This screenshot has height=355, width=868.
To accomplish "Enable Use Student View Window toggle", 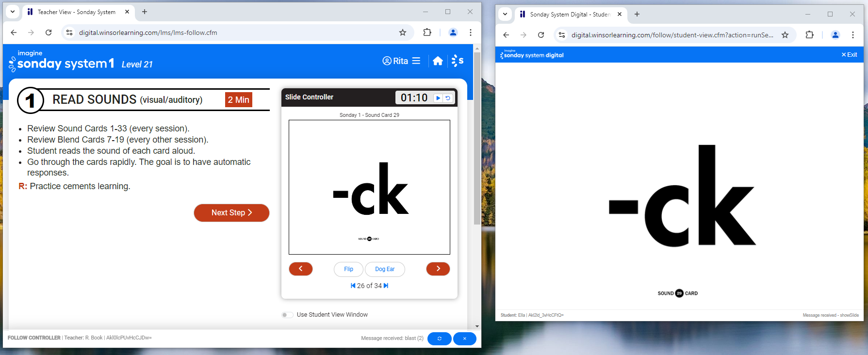I will point(287,315).
